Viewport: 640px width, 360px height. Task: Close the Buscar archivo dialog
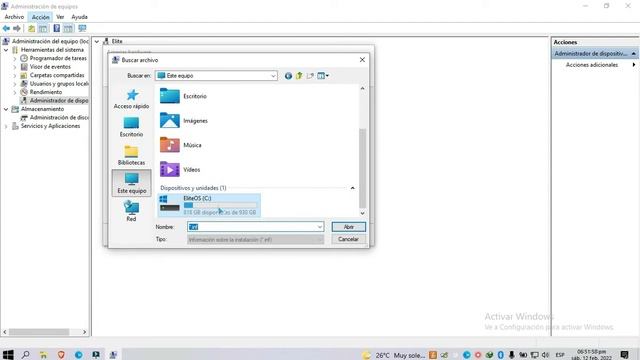[x=362, y=60]
